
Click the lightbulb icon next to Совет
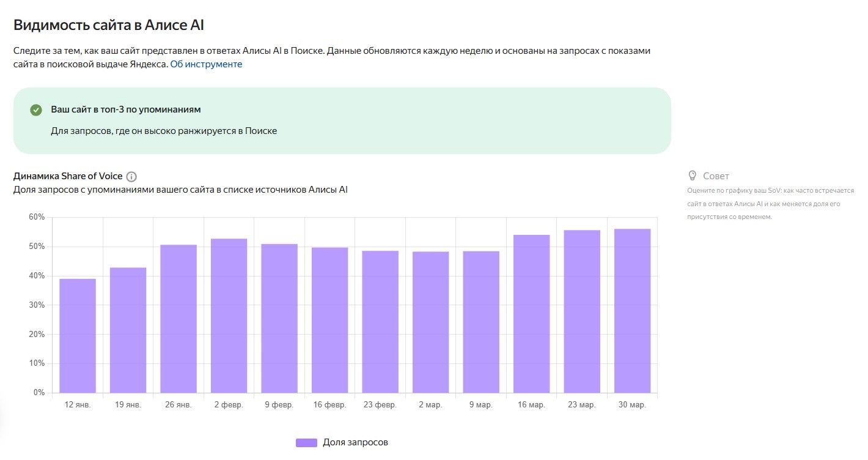[x=692, y=176]
